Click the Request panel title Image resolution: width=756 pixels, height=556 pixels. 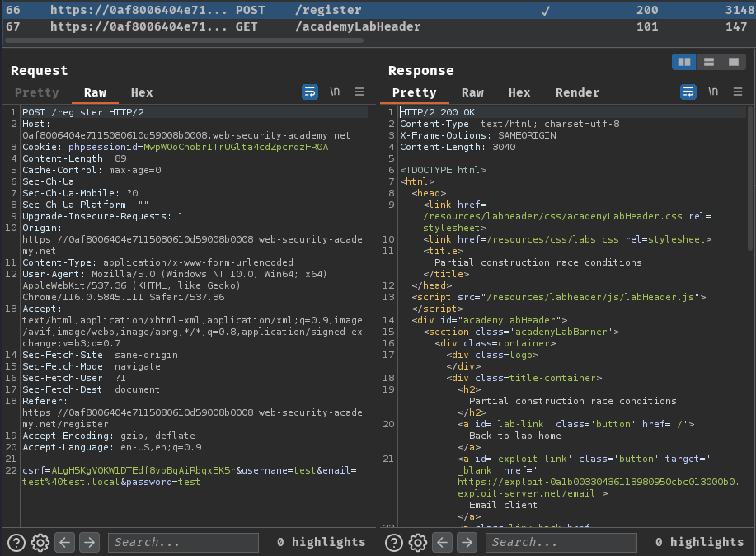[x=39, y=70]
